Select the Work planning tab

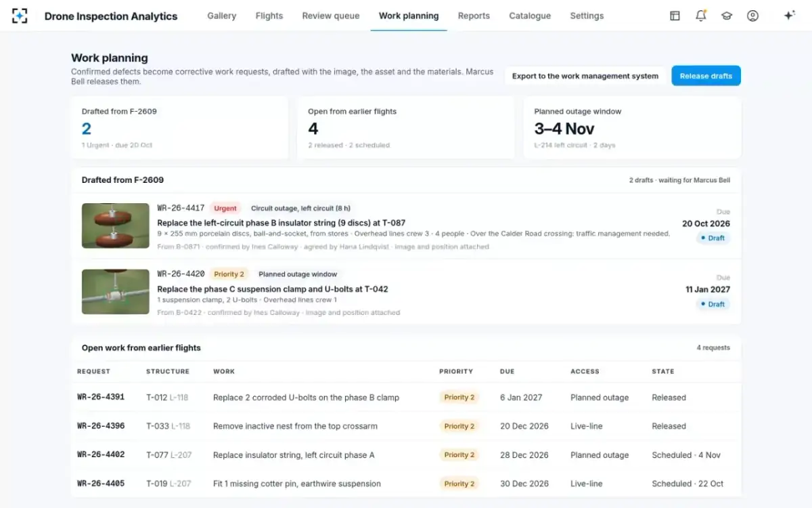[x=409, y=16]
